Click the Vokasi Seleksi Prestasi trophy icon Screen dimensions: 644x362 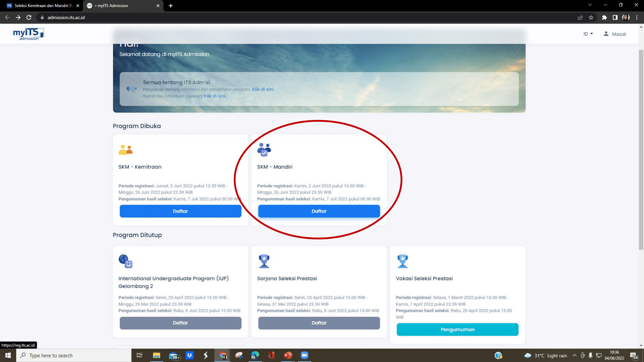402,261
